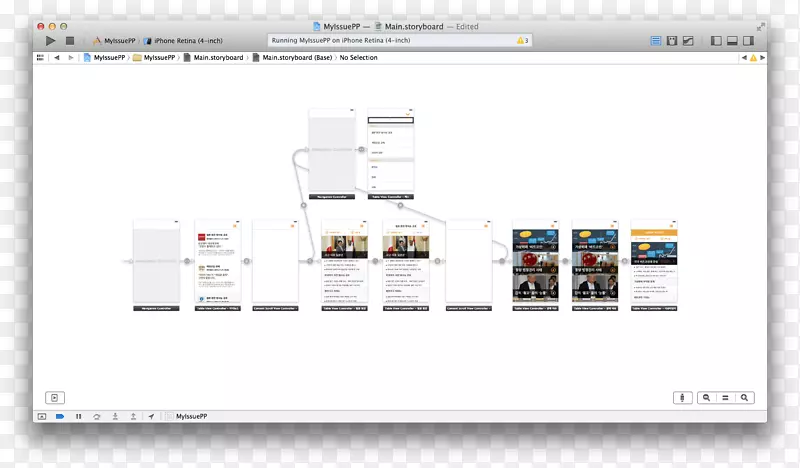The height and width of the screenshot is (468, 800).
Task: Show the document outline button
Action: 55,398
